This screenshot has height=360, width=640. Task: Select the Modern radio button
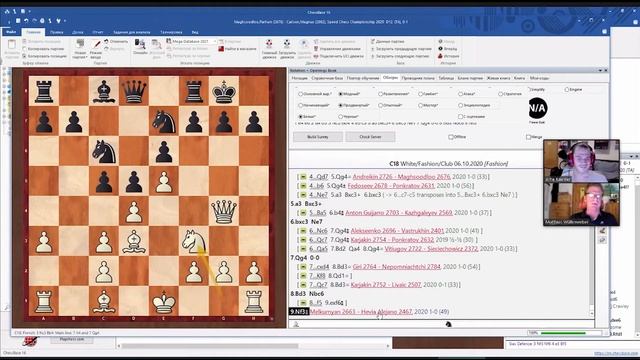point(341,94)
